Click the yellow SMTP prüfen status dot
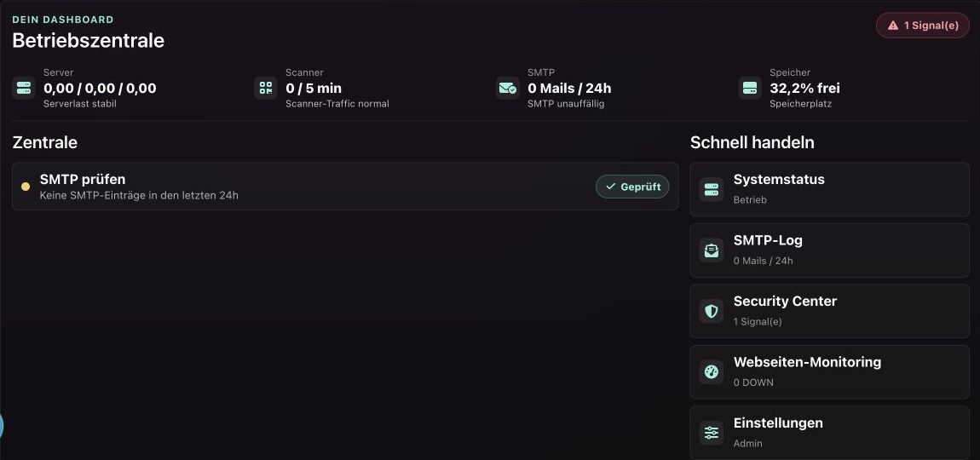 tap(26, 187)
